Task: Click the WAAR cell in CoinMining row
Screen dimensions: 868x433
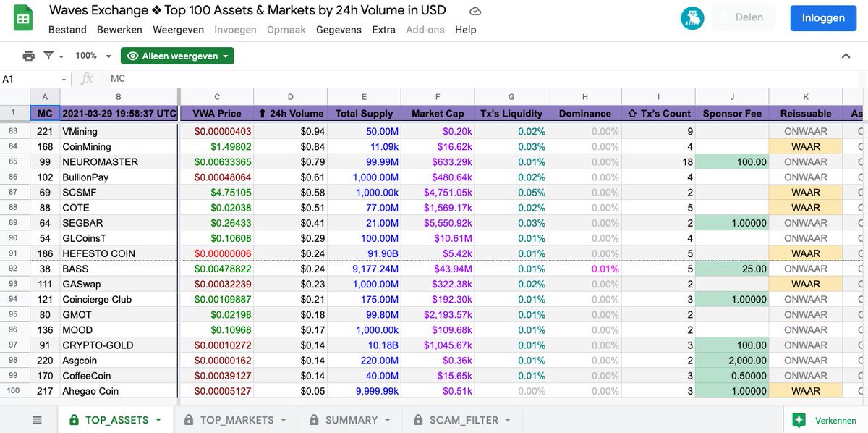Action: (x=806, y=146)
